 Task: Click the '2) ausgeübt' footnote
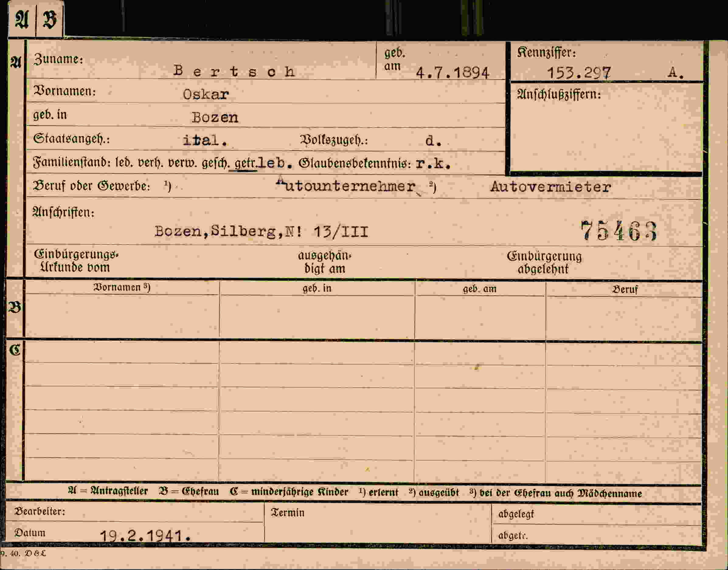[434, 493]
